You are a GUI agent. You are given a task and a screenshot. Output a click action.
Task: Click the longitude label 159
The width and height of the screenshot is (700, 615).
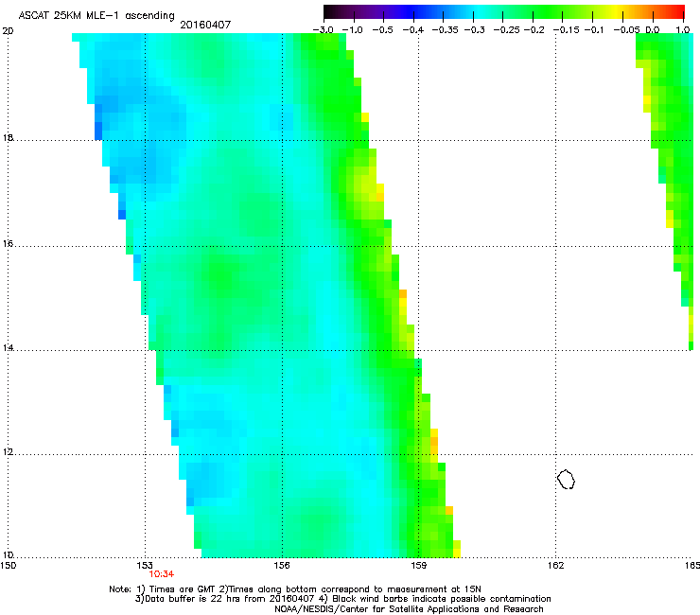click(419, 566)
